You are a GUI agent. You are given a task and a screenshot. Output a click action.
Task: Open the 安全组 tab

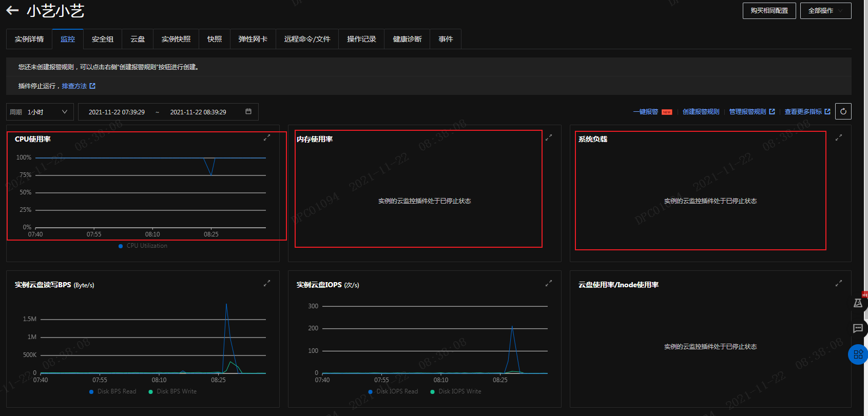pyautogui.click(x=103, y=39)
